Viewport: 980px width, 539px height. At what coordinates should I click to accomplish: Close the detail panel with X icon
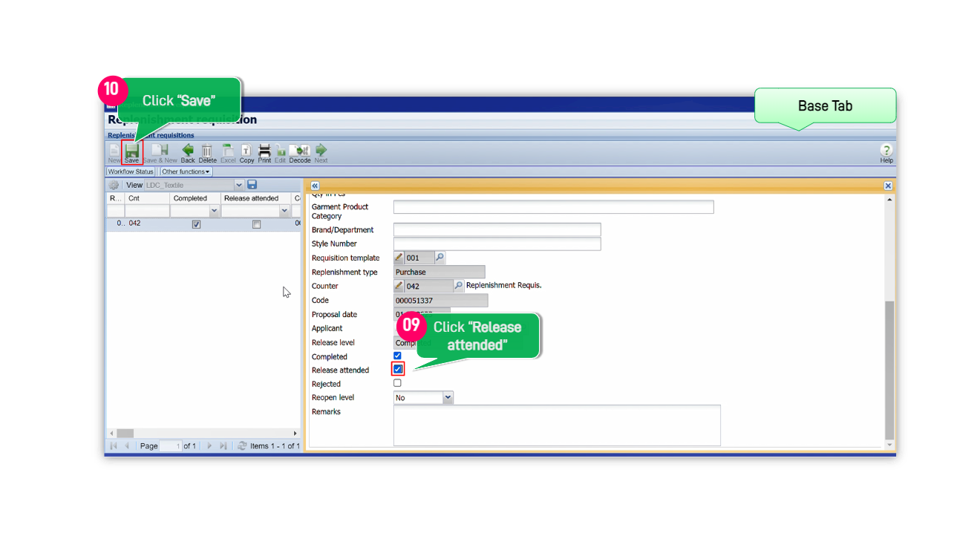(888, 186)
